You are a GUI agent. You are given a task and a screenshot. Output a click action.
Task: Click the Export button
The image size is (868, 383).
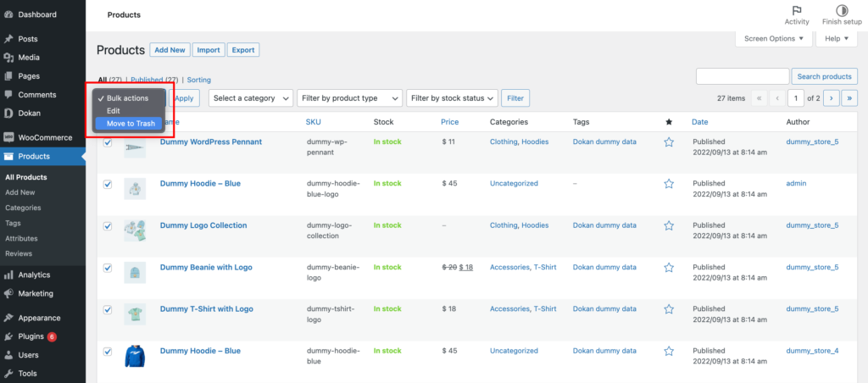[243, 50]
